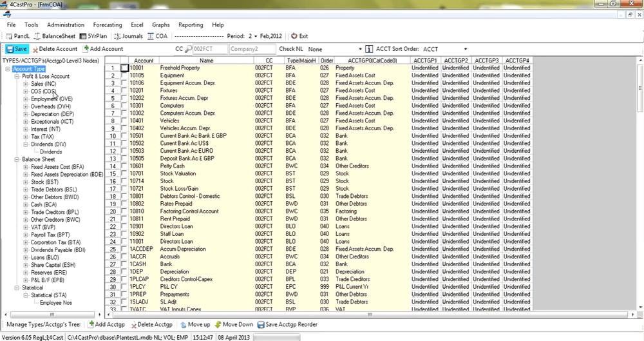Screen dimensions: 644x341
Task: Tick checkbox for account 1CASH Bank
Action: click(x=124, y=264)
